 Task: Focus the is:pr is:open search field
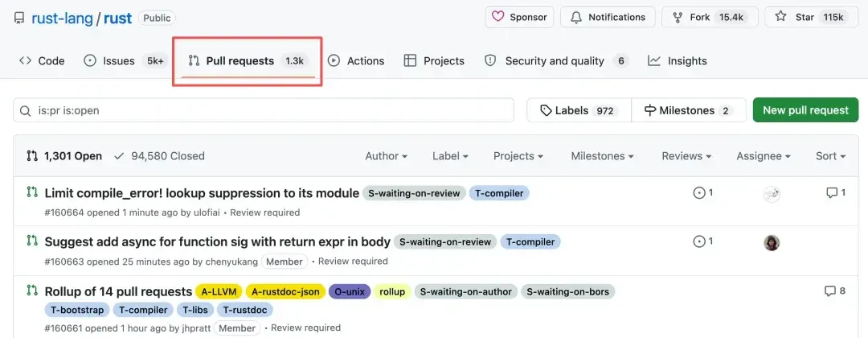264,110
